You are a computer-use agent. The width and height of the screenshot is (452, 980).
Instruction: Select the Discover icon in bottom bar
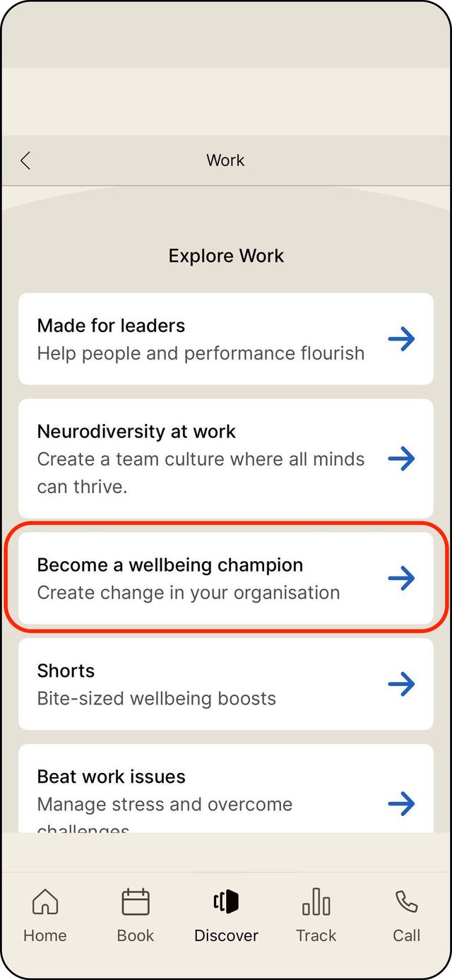click(x=226, y=902)
